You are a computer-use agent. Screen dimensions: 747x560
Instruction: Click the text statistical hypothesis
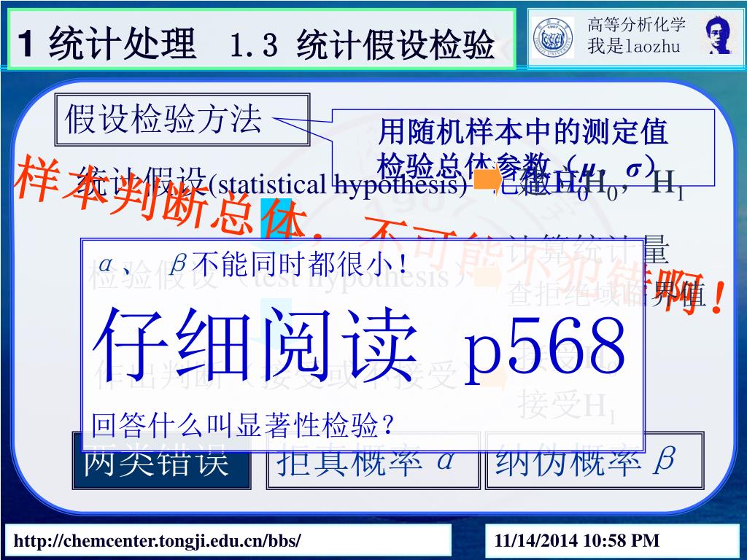pos(338,184)
